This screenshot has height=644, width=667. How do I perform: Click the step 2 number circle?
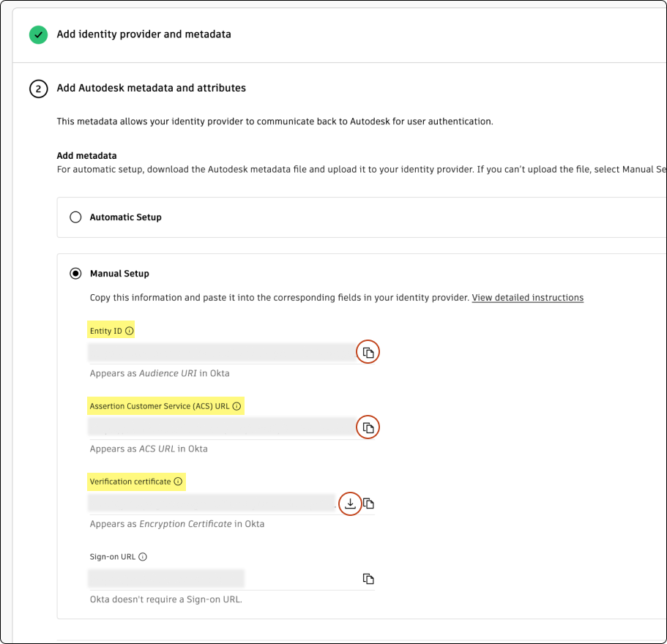coord(38,89)
